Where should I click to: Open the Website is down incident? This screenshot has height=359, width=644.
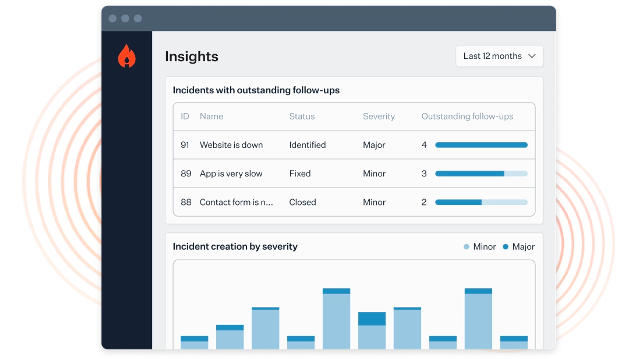[231, 145]
